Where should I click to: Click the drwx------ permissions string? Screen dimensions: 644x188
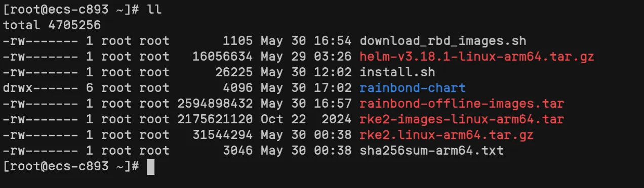coord(41,88)
